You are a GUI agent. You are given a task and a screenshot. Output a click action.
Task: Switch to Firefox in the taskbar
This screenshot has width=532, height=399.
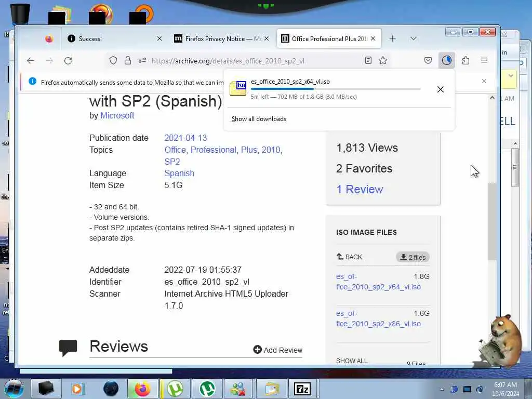pos(143,389)
